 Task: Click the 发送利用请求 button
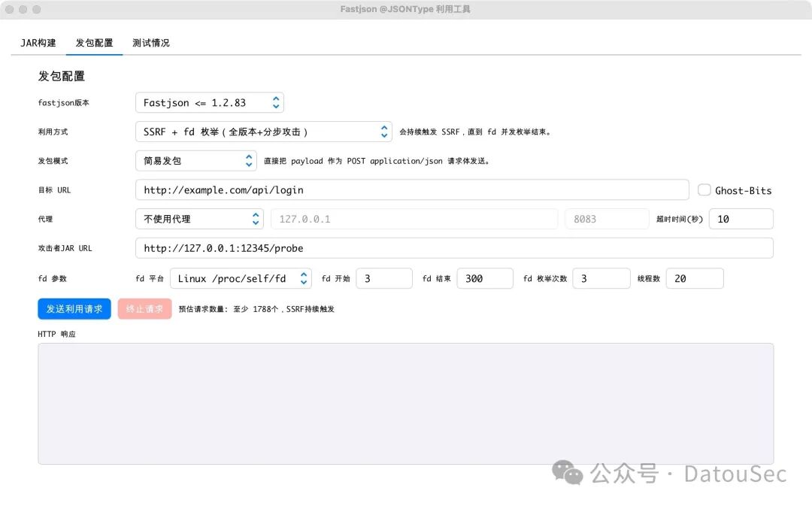(x=74, y=309)
